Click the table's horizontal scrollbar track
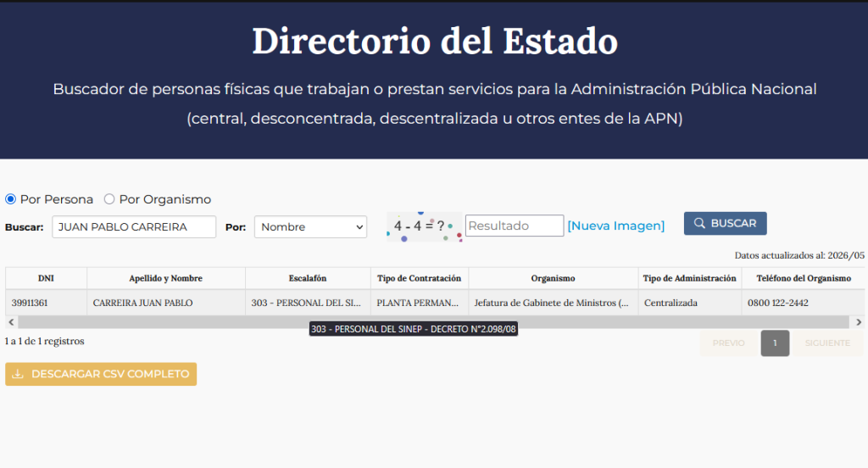Image resolution: width=868 pixels, height=468 pixels. coord(433,322)
